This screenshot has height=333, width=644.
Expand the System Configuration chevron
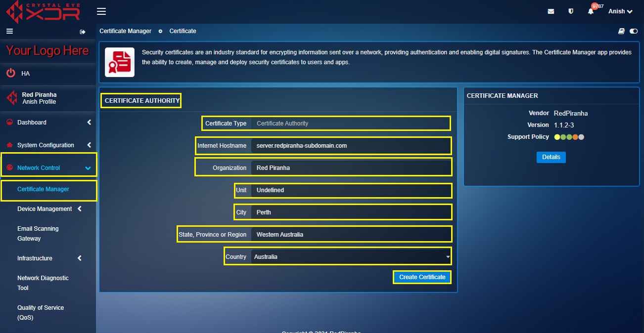pyautogui.click(x=89, y=145)
